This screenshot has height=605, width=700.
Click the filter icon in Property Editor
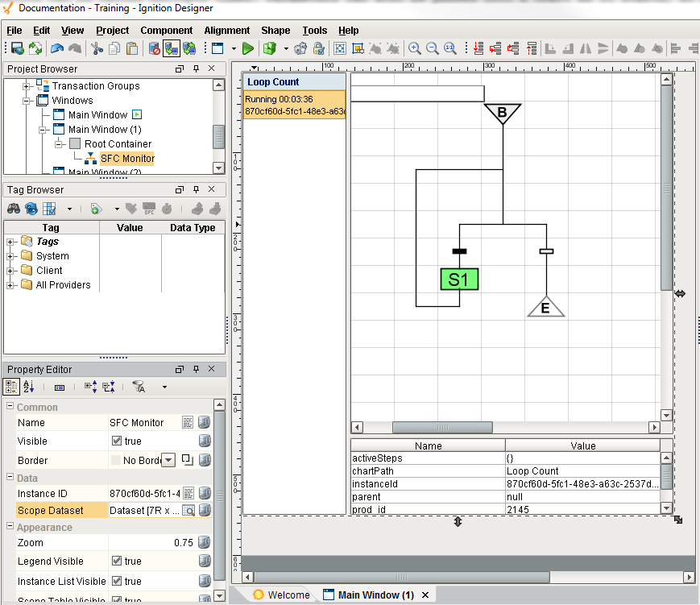(139, 387)
